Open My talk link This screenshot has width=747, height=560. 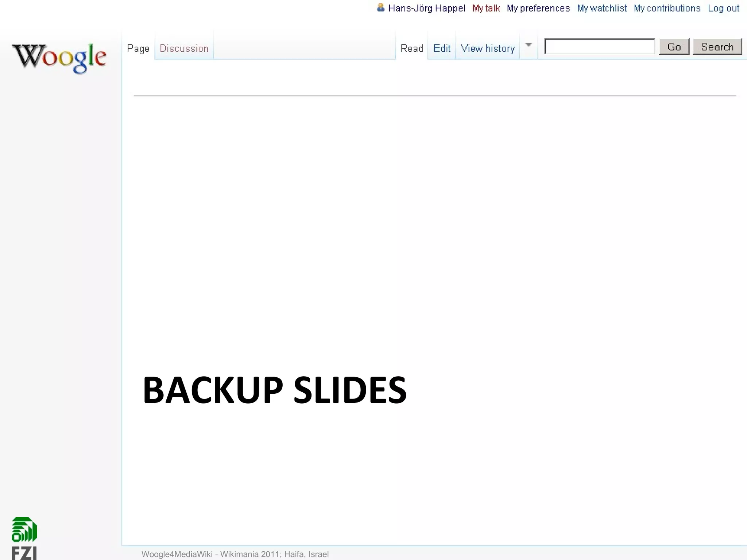tap(486, 8)
